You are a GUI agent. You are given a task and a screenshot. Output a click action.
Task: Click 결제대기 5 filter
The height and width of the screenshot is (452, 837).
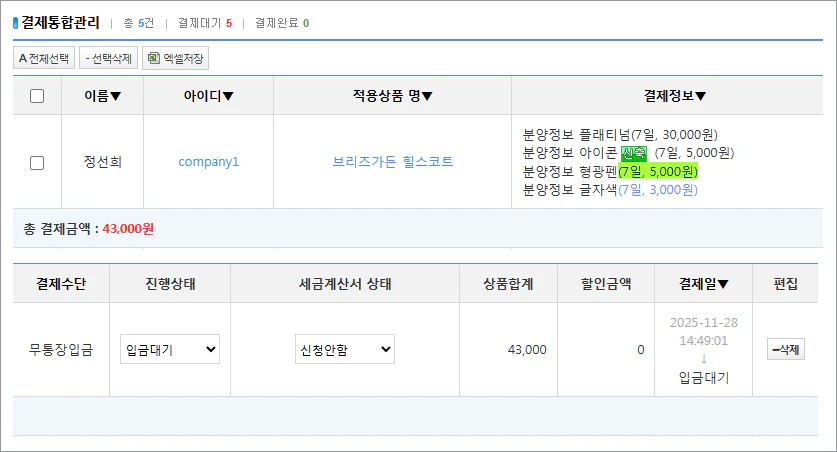[205, 23]
